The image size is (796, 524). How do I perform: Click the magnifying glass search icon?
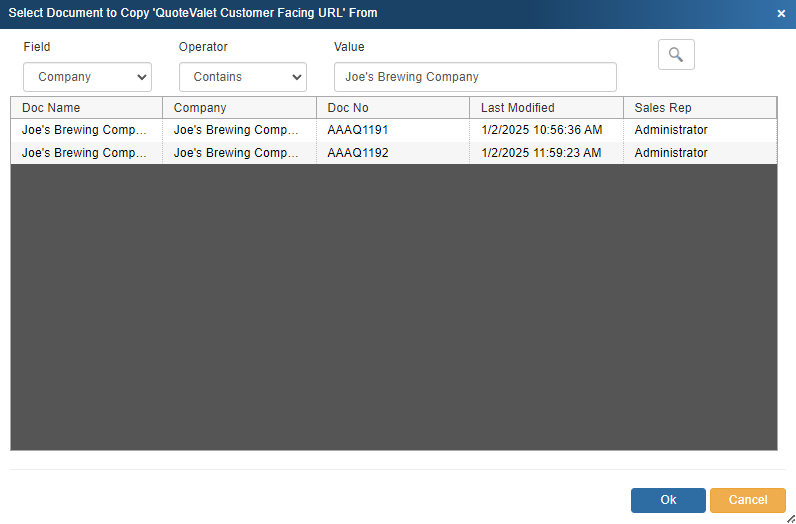coord(676,55)
